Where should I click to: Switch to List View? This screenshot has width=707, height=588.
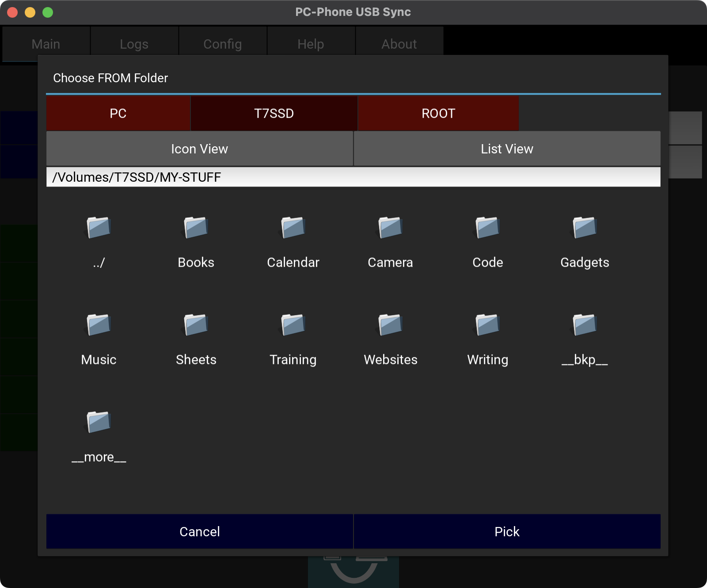coord(507,149)
